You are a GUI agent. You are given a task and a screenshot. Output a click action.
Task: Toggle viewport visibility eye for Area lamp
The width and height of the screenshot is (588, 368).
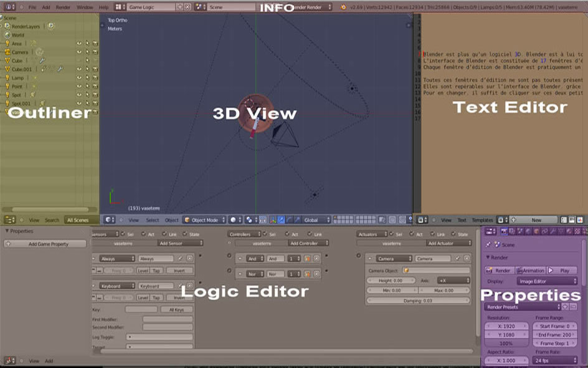[x=79, y=43]
